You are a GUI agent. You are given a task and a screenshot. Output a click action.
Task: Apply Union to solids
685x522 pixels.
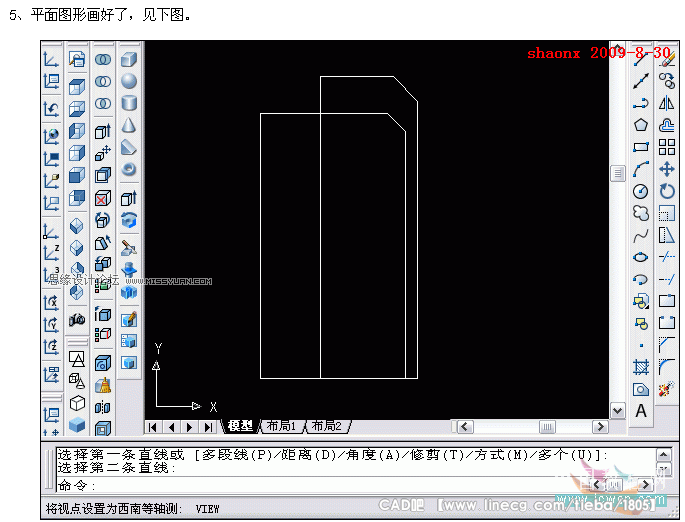pos(103,59)
